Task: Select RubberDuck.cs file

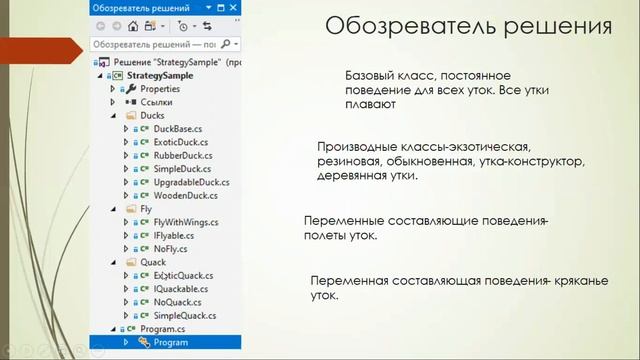Action: [183, 156]
